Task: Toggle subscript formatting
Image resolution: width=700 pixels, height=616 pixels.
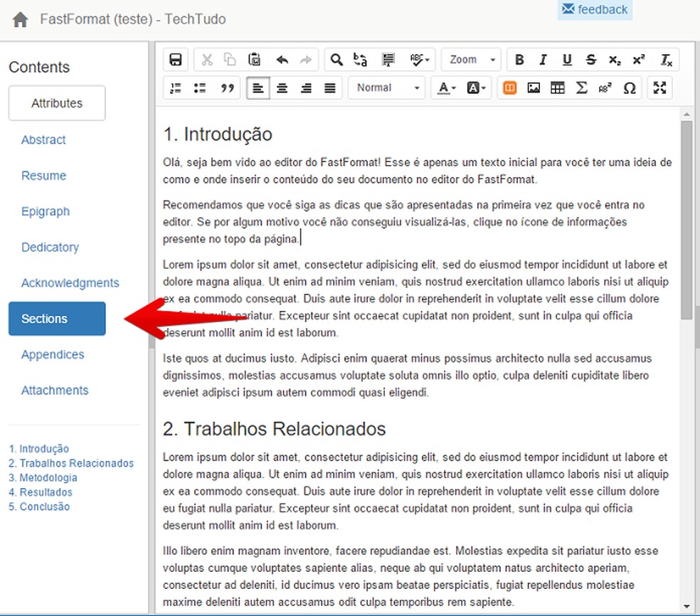Action: tap(615, 60)
